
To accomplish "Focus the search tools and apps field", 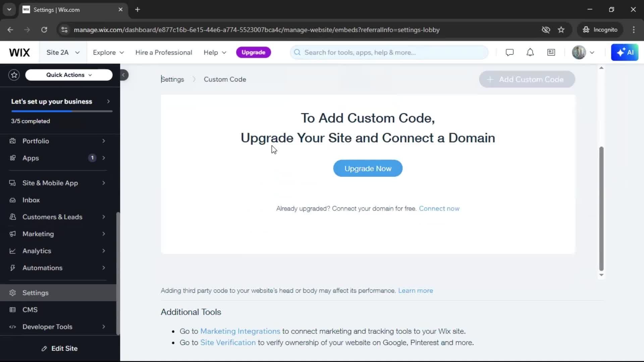I will coord(389,53).
